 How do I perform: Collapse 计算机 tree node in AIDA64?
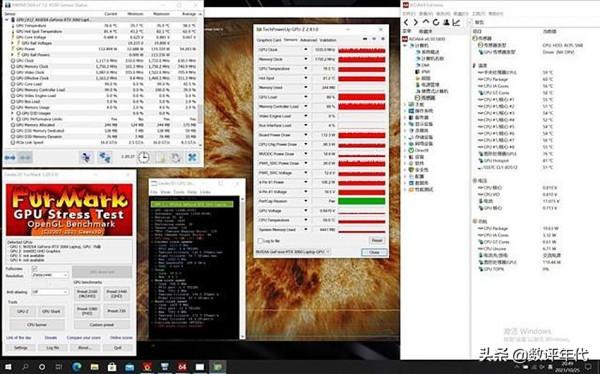[x=405, y=46]
